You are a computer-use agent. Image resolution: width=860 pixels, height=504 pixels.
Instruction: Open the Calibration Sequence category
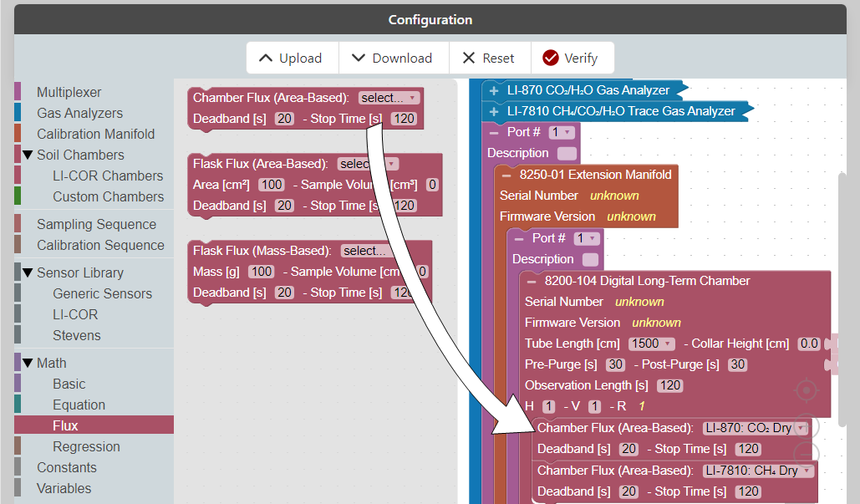94,245
